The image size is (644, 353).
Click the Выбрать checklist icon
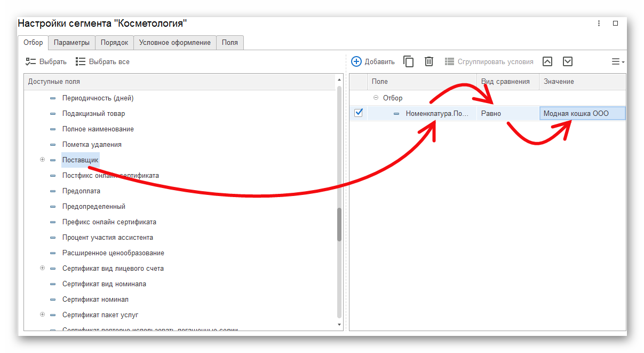(x=31, y=61)
